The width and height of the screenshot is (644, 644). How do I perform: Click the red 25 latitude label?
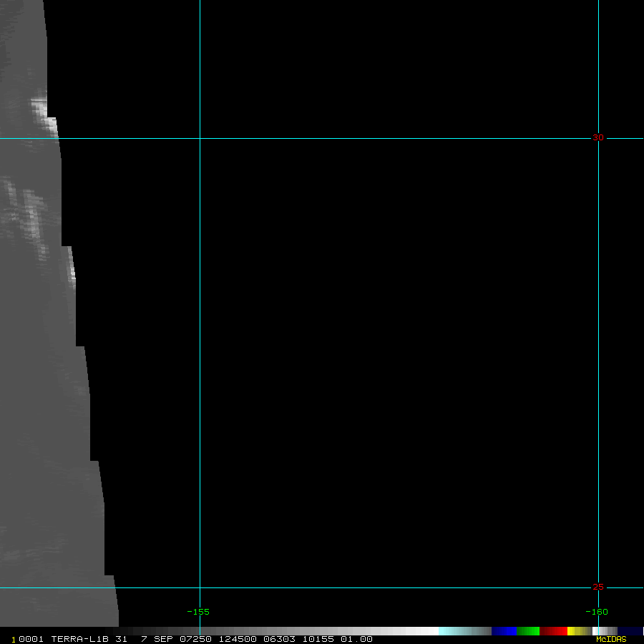pyautogui.click(x=597, y=587)
